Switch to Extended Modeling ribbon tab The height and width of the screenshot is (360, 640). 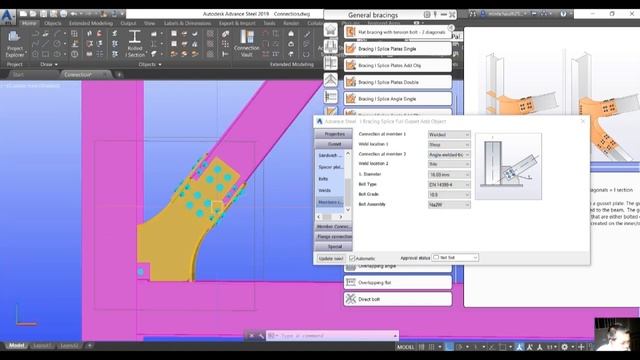tap(91, 23)
